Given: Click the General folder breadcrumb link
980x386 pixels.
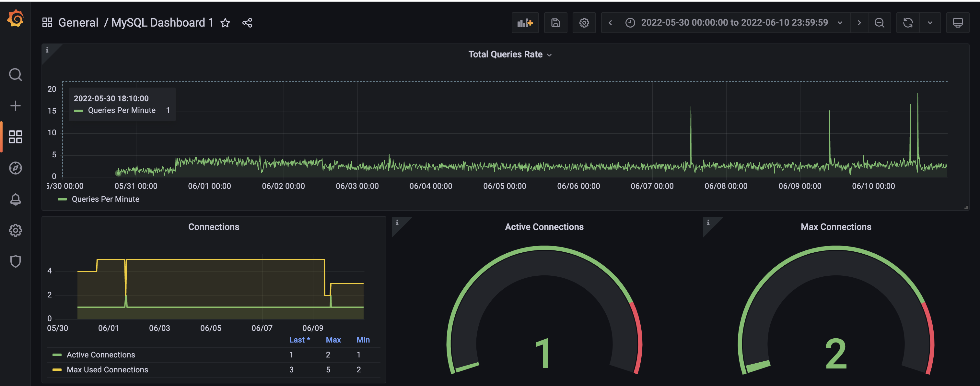Looking at the screenshot, I should tap(78, 23).
